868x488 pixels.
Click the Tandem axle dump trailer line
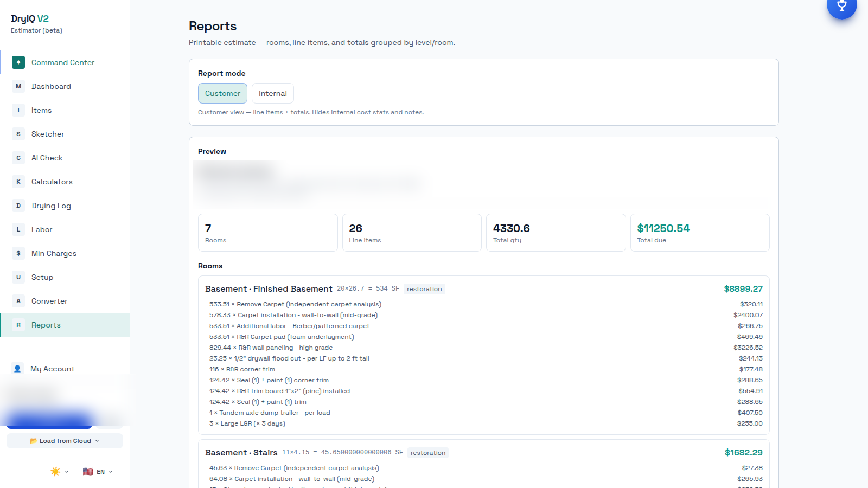tap(270, 413)
